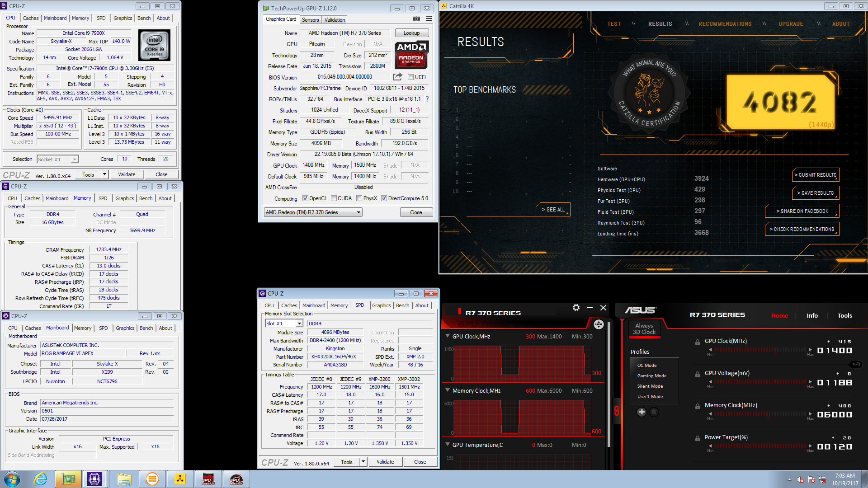
Task: Collapse Memory Clock,MHz monitor graph
Action: [x=448, y=390]
